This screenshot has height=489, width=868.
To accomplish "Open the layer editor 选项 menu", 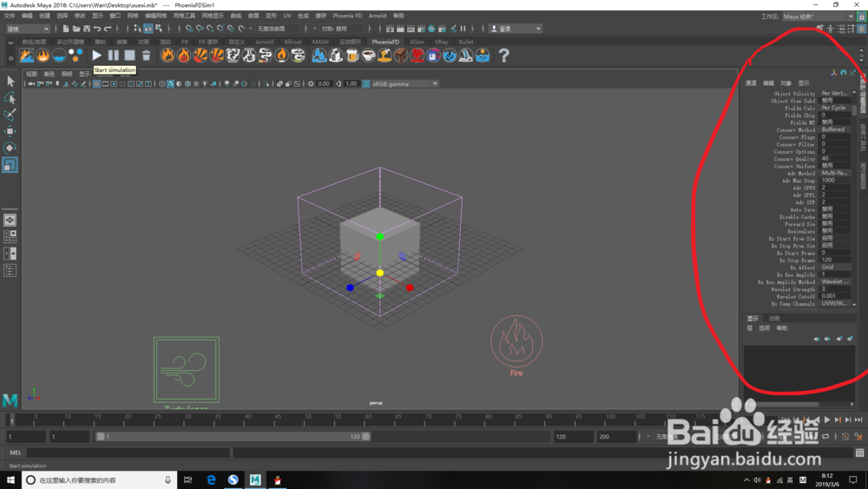I will (764, 327).
